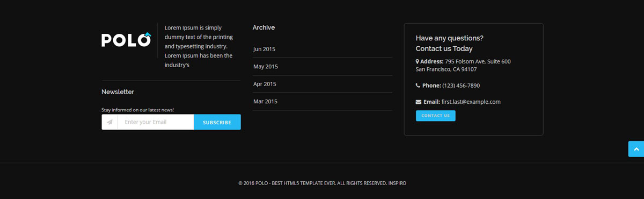Open the Mar 2015 archive
The height and width of the screenshot is (199, 644).
pos(265,101)
